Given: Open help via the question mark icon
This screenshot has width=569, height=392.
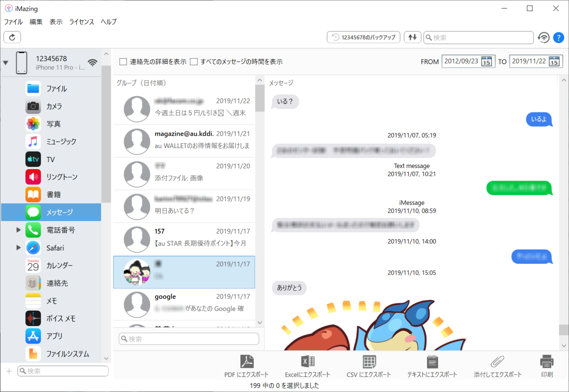Looking at the screenshot, I should click(x=559, y=37).
